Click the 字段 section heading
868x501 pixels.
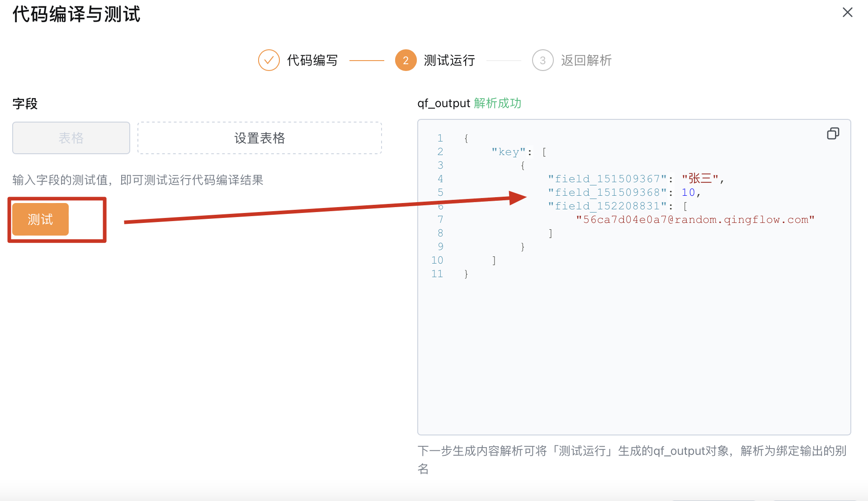(25, 104)
